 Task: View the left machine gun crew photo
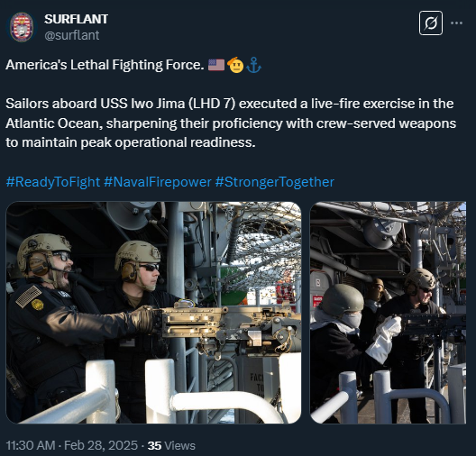pyautogui.click(x=153, y=313)
